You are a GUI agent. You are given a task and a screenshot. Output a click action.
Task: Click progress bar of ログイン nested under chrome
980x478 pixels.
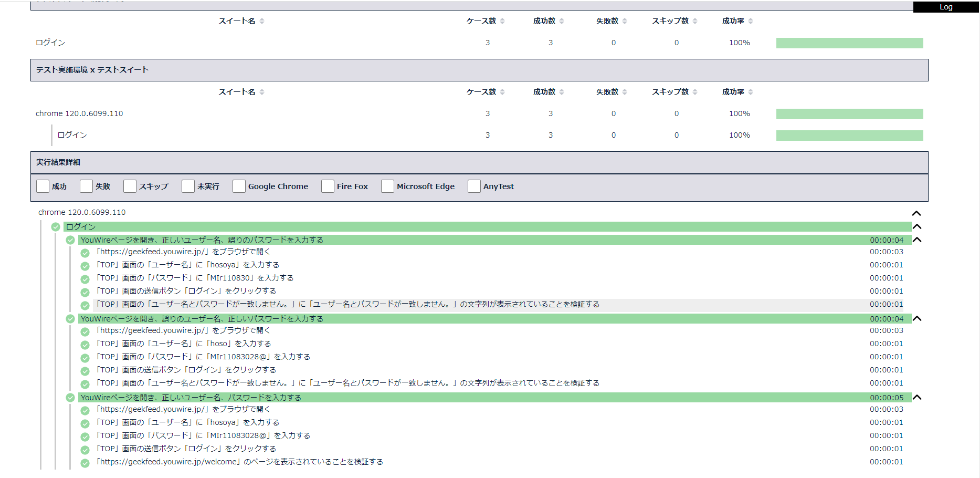click(849, 136)
